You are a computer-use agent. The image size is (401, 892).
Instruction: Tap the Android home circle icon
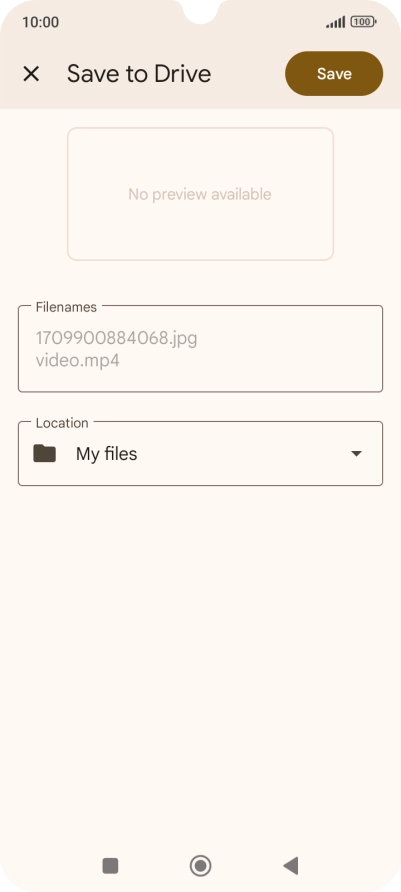(x=200, y=866)
